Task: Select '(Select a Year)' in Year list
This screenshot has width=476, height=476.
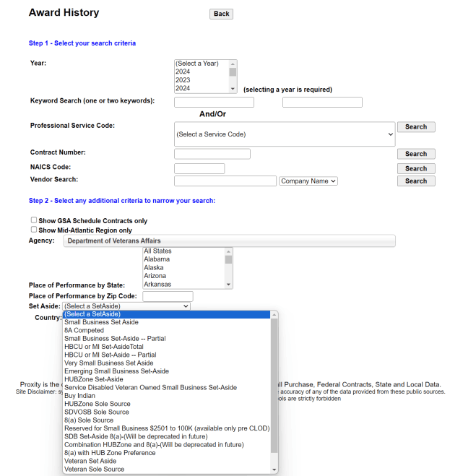Action: tap(202, 64)
